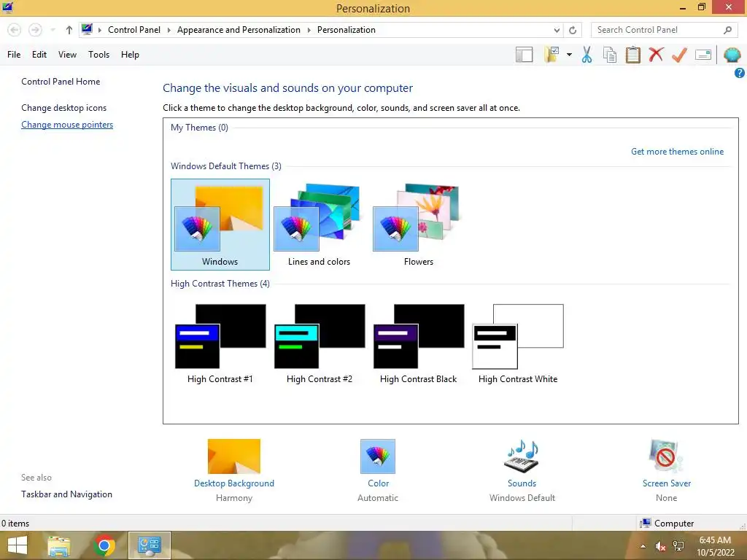Screen dimensions: 747x560
Task: Select the Lines and colors theme
Action: pos(320,225)
